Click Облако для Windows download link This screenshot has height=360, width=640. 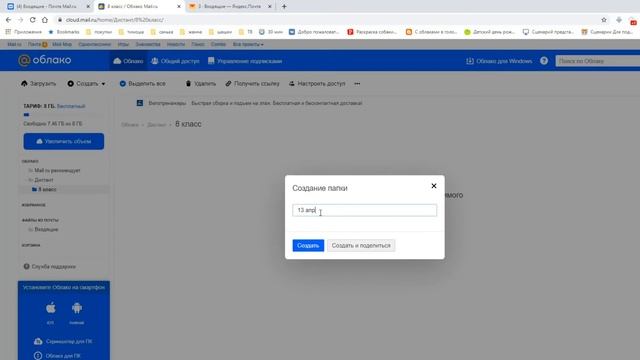click(x=499, y=61)
